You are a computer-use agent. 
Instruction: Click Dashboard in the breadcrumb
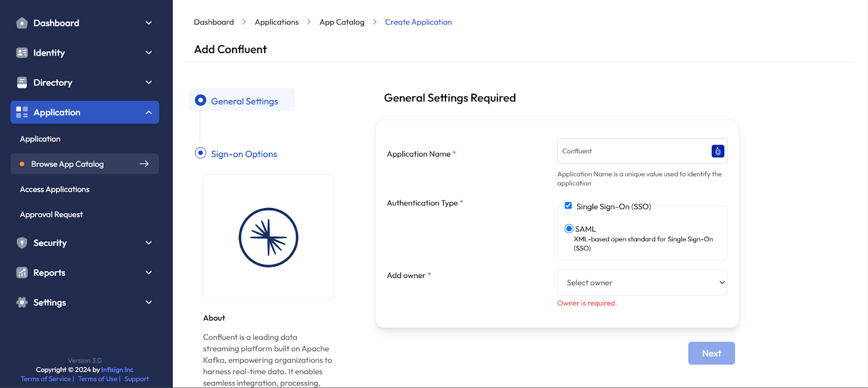point(214,22)
